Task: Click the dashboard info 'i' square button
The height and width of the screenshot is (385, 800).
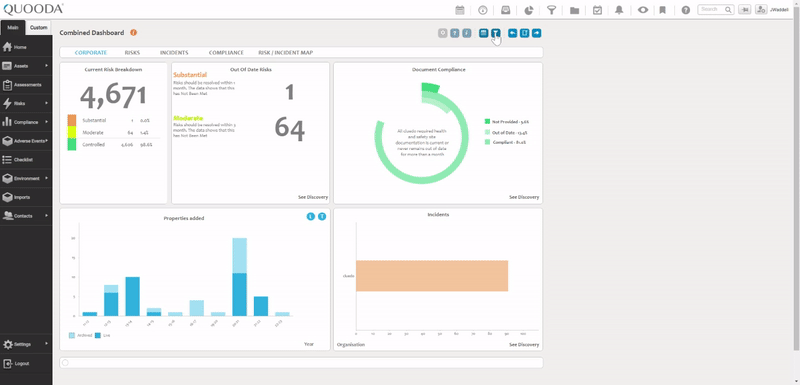Action: (467, 33)
